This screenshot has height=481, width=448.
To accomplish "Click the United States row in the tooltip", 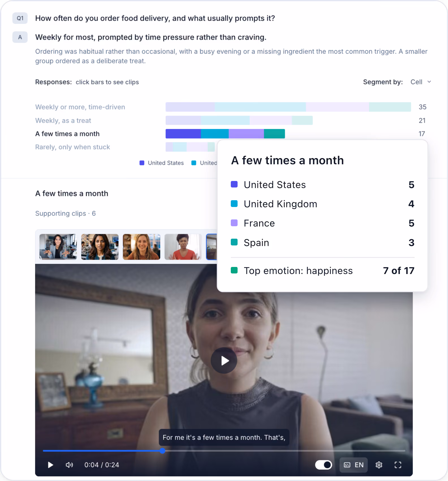I will pyautogui.click(x=323, y=185).
